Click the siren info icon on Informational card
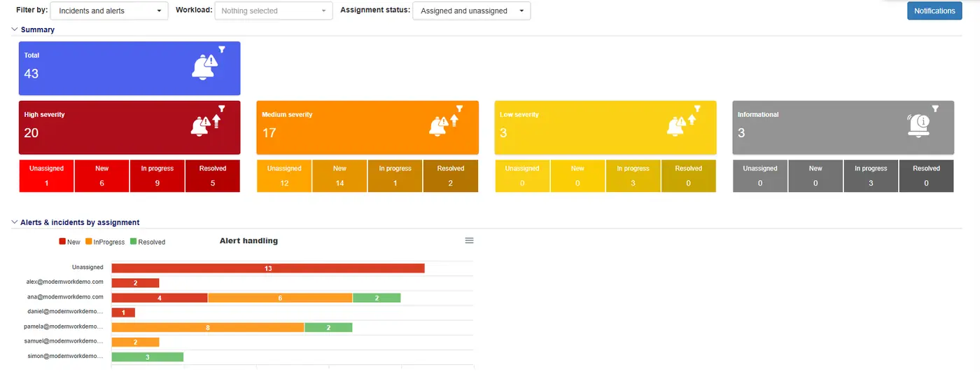This screenshot has width=980, height=372. pyautogui.click(x=918, y=125)
